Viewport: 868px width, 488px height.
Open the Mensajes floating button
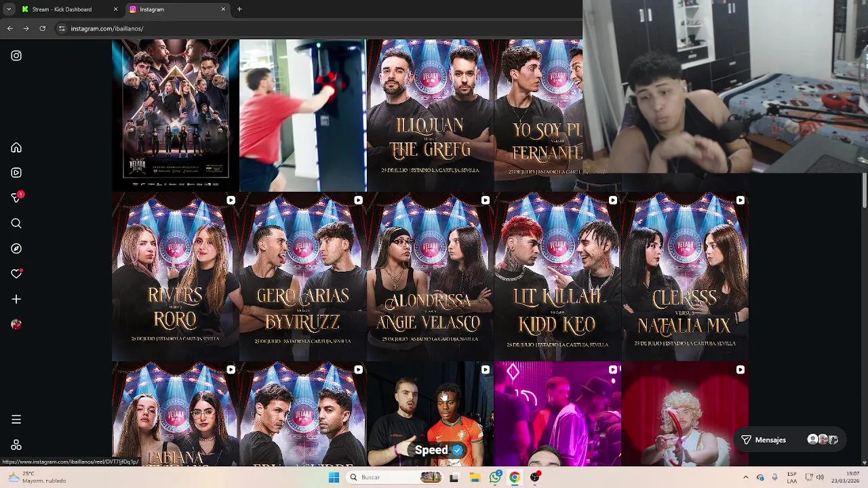point(790,440)
